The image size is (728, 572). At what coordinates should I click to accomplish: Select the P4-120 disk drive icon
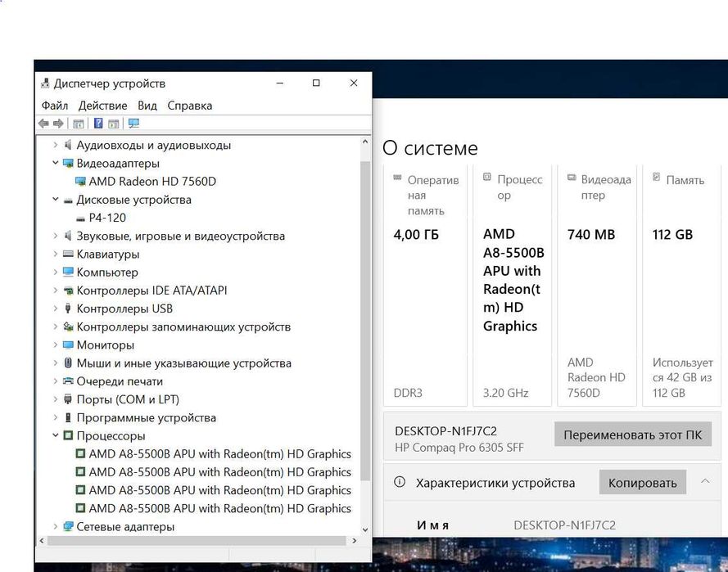(80, 218)
